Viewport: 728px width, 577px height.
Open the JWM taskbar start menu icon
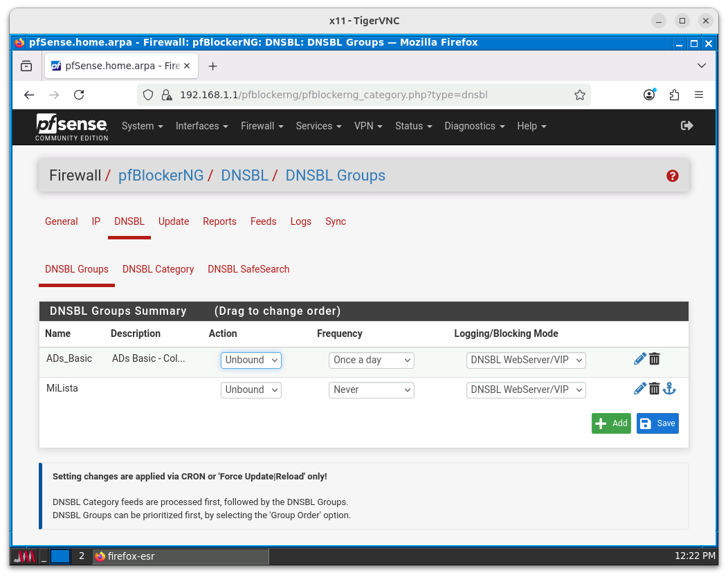pyautogui.click(x=24, y=556)
